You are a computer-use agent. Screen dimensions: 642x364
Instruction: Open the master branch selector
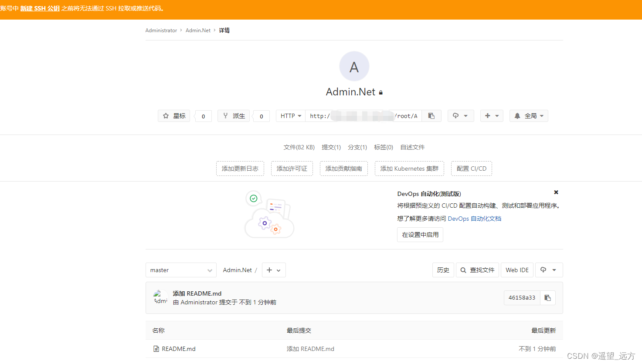tap(180, 270)
